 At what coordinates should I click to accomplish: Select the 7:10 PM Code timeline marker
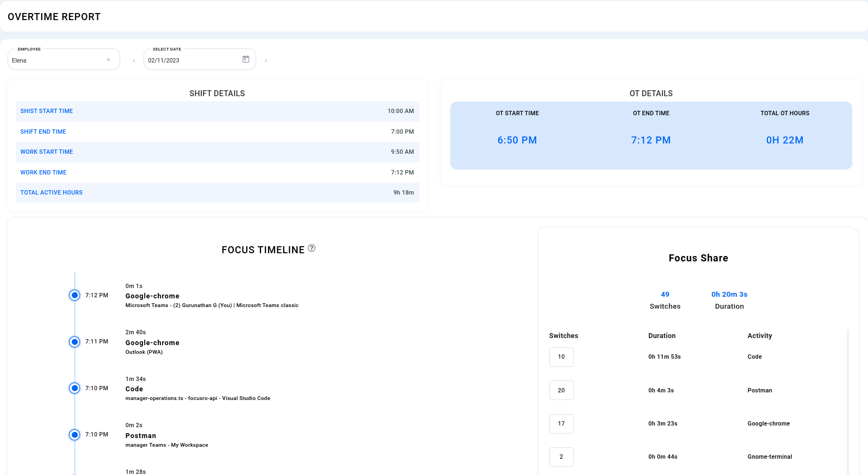[x=75, y=388]
